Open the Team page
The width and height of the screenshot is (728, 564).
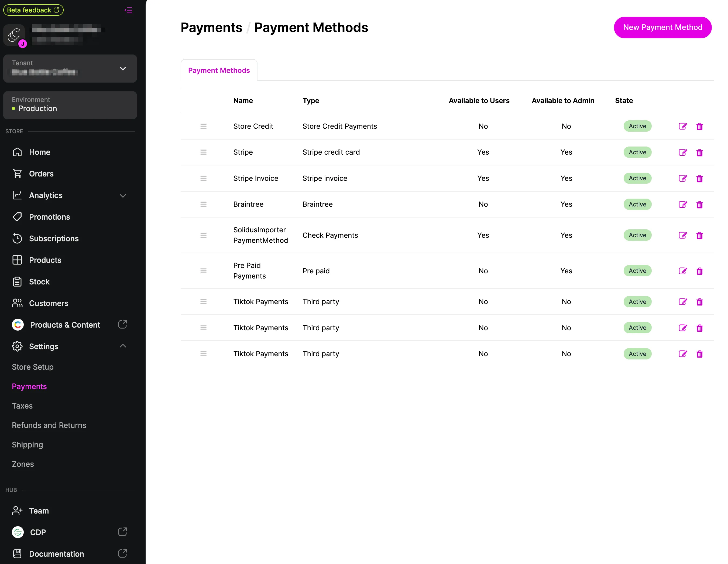click(39, 511)
